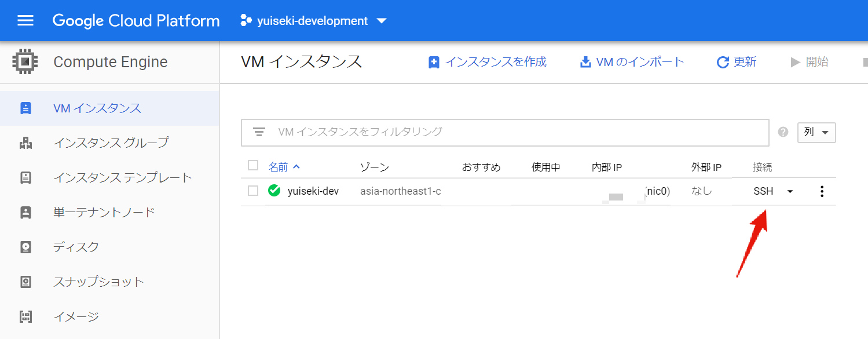Open the 列 columns dropdown
Viewport: 868px width, 339px height.
coord(816,132)
